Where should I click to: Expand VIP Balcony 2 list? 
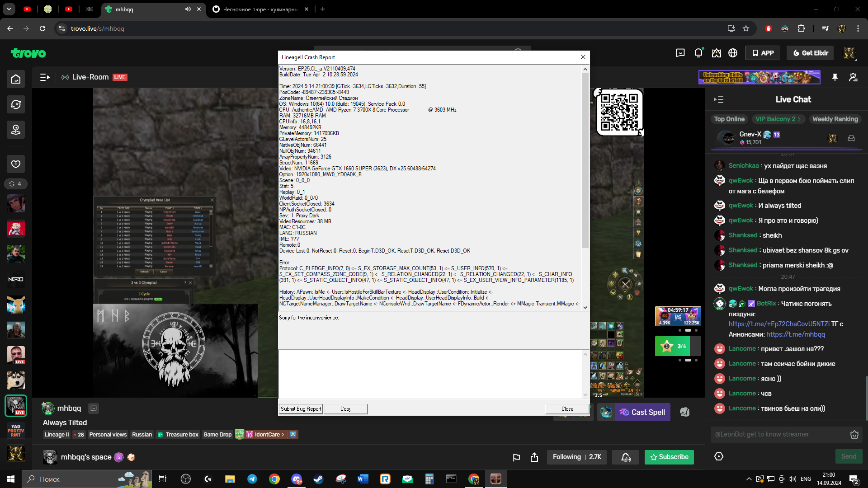pyautogui.click(x=778, y=119)
